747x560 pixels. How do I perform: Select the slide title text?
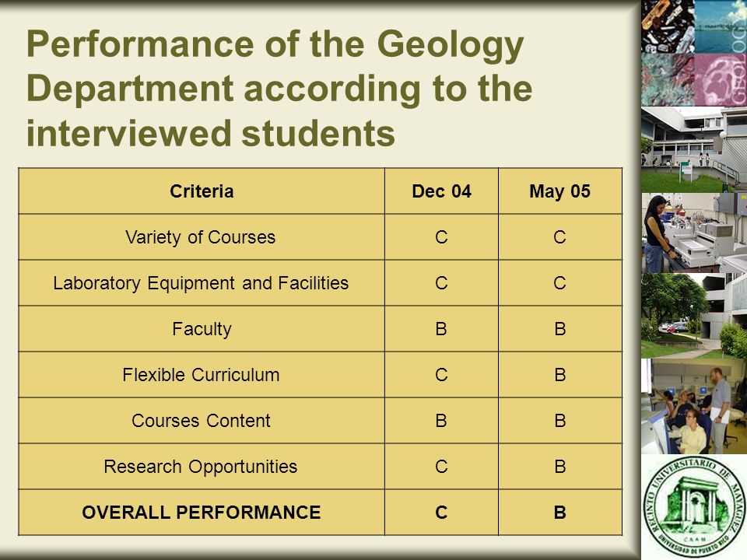[279, 89]
